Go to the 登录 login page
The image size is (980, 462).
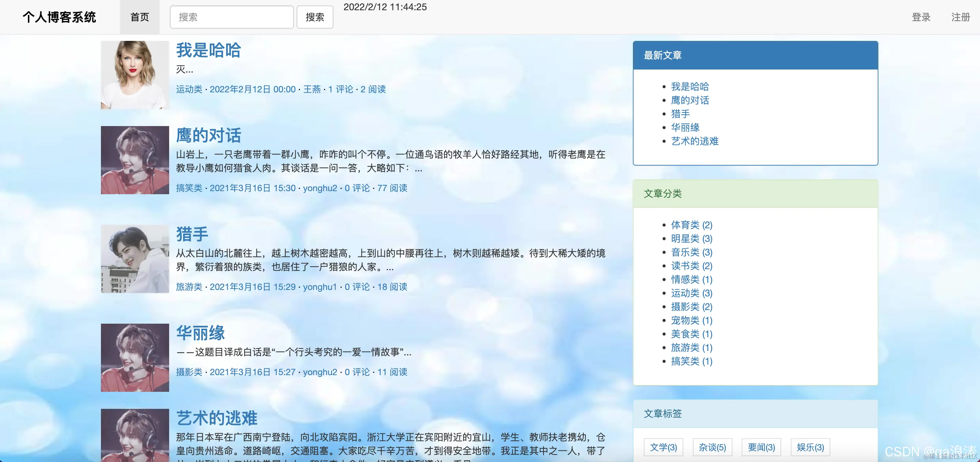[921, 17]
